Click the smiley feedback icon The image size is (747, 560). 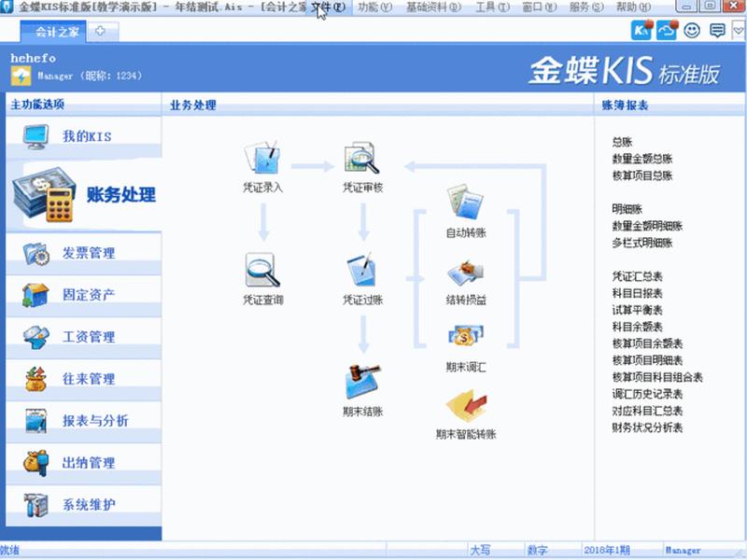coord(692,31)
